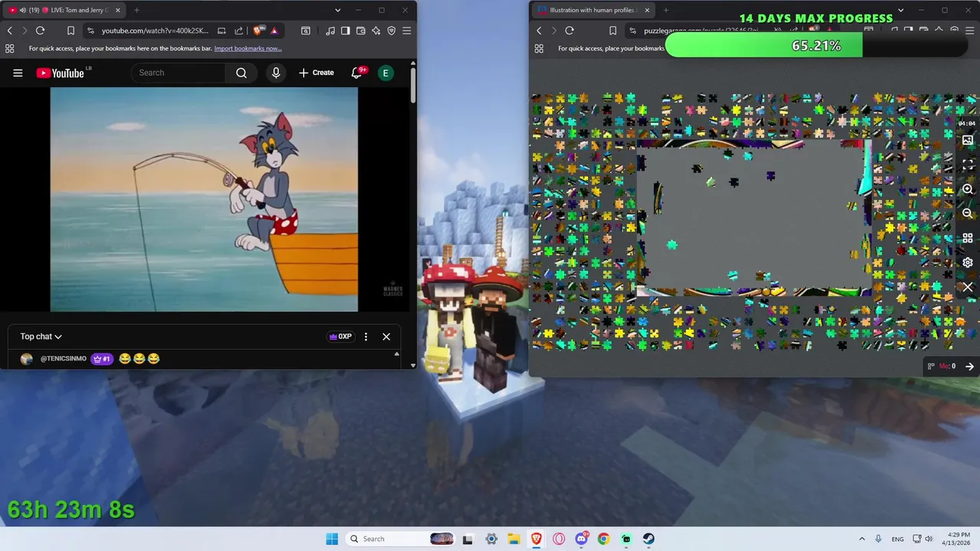Open Brave Shields lion icon in YouTube window
The image size is (980, 551).
click(258, 31)
